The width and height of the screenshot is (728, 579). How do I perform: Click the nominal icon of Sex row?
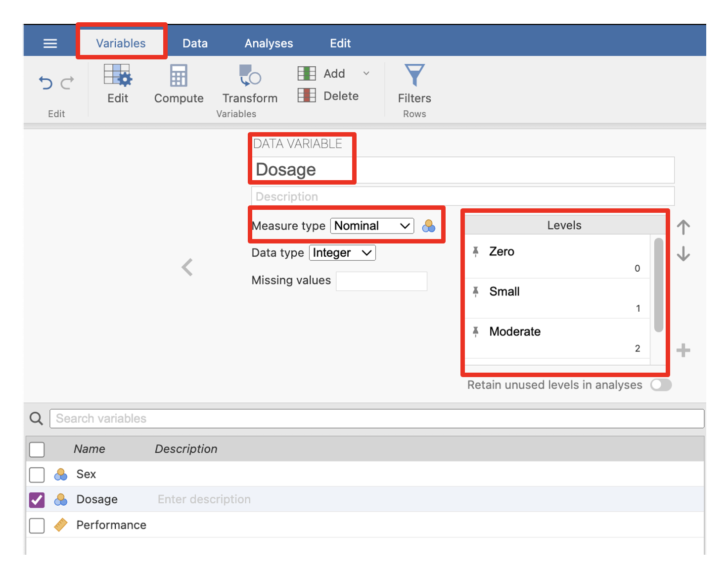[61, 475]
